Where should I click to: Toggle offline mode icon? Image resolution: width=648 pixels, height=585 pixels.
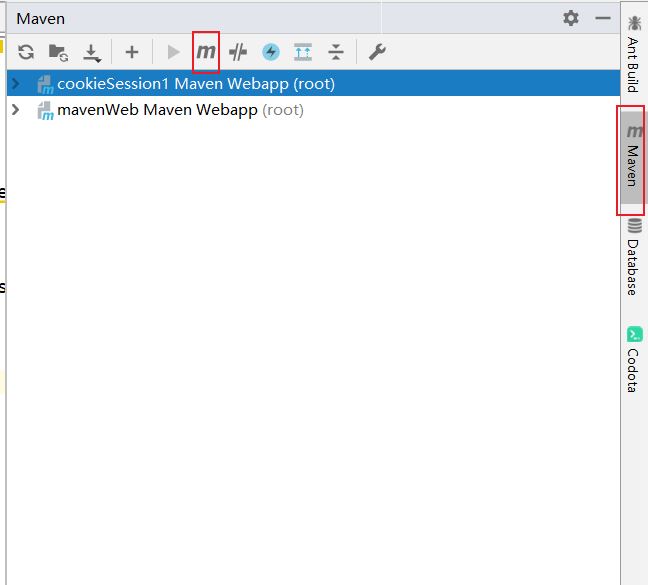click(238, 52)
